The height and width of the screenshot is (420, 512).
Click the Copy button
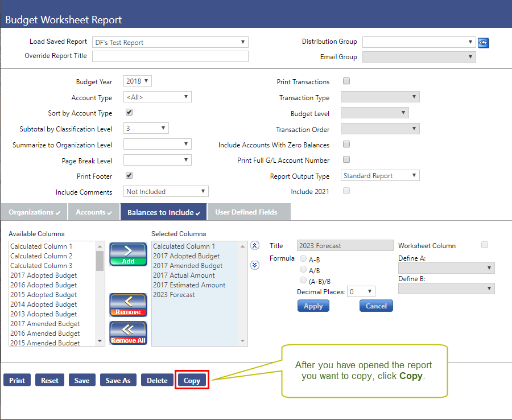coord(192,380)
